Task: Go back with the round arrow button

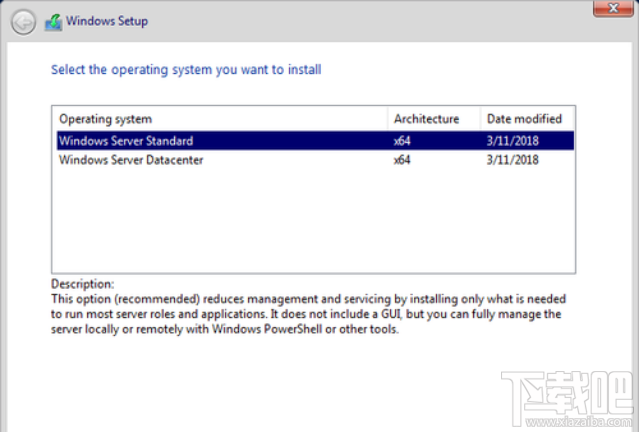Action: pos(23,22)
